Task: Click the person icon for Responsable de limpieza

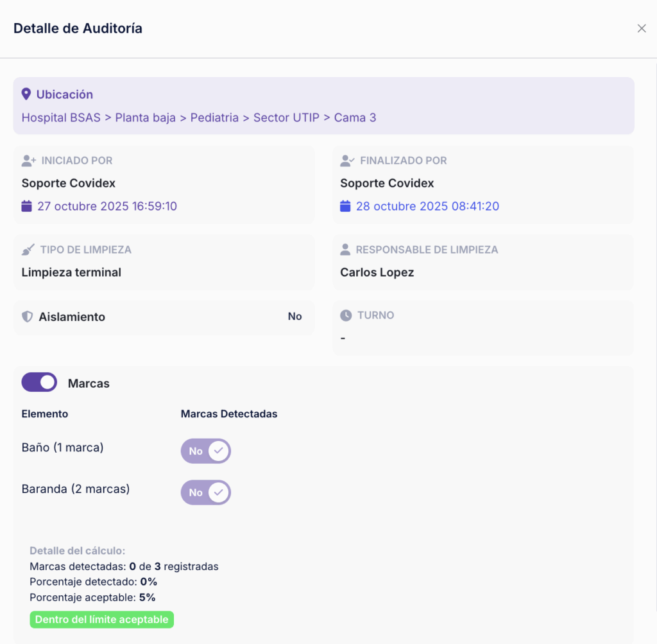Action: tap(345, 250)
